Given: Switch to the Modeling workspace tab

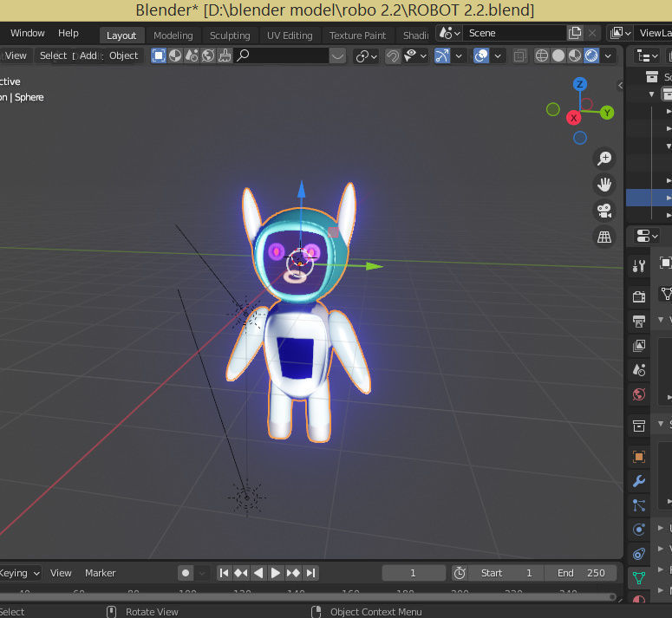Looking at the screenshot, I should point(173,36).
